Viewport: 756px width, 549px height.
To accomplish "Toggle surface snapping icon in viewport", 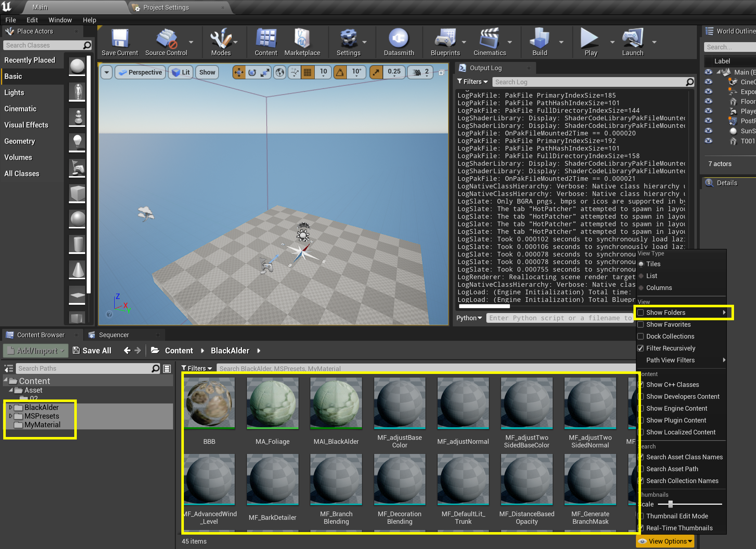I will 295,72.
